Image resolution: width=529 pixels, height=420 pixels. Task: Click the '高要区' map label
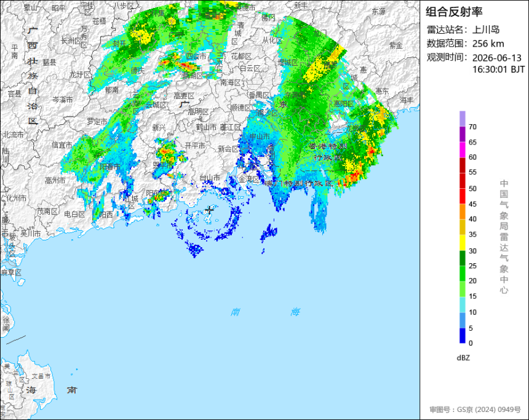[x=184, y=96]
